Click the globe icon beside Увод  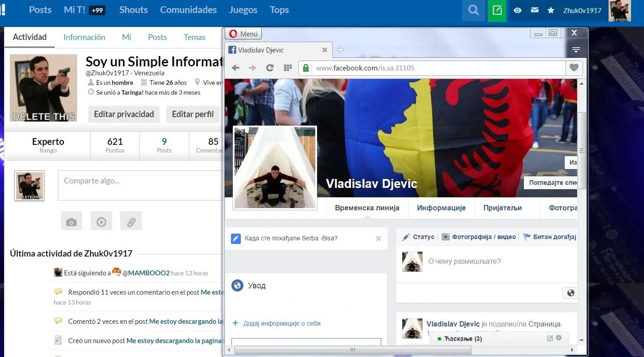point(237,285)
